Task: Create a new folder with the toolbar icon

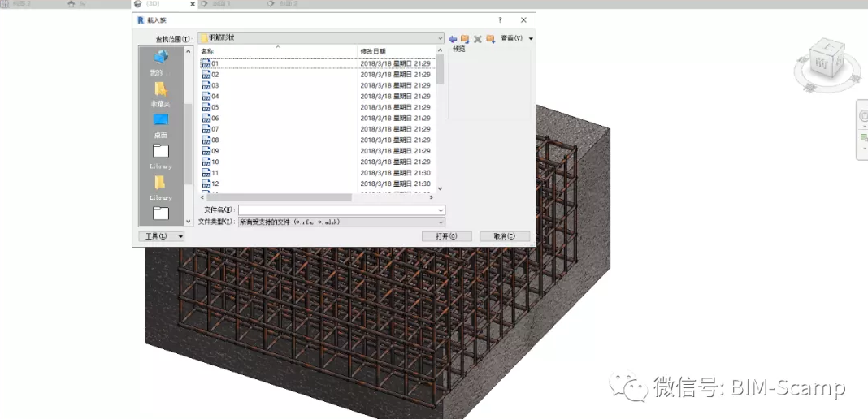Action: pos(490,39)
